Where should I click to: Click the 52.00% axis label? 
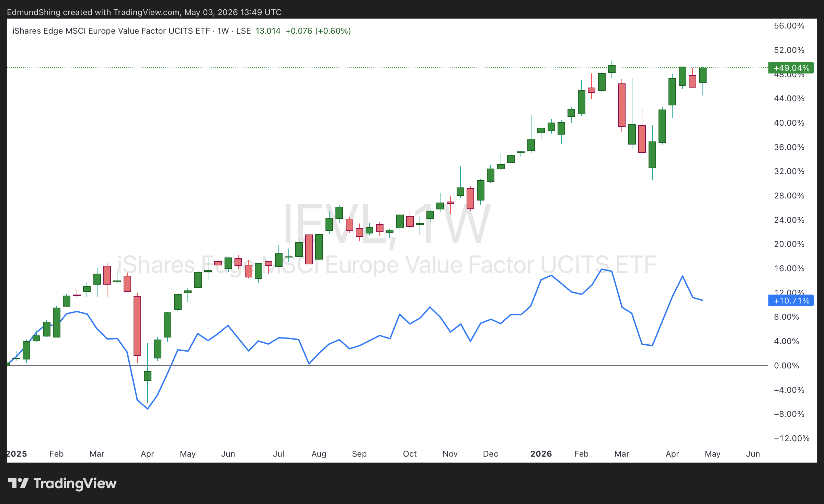tap(789, 50)
